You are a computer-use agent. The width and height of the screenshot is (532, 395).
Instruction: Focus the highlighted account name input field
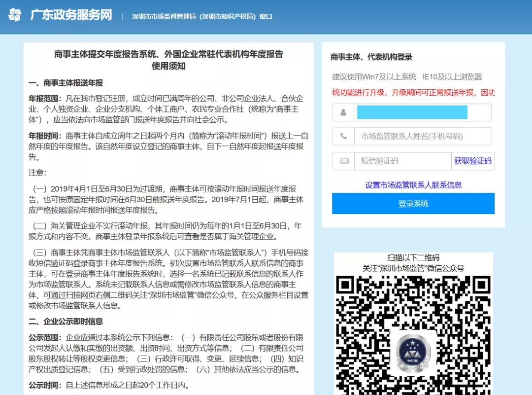[422, 112]
